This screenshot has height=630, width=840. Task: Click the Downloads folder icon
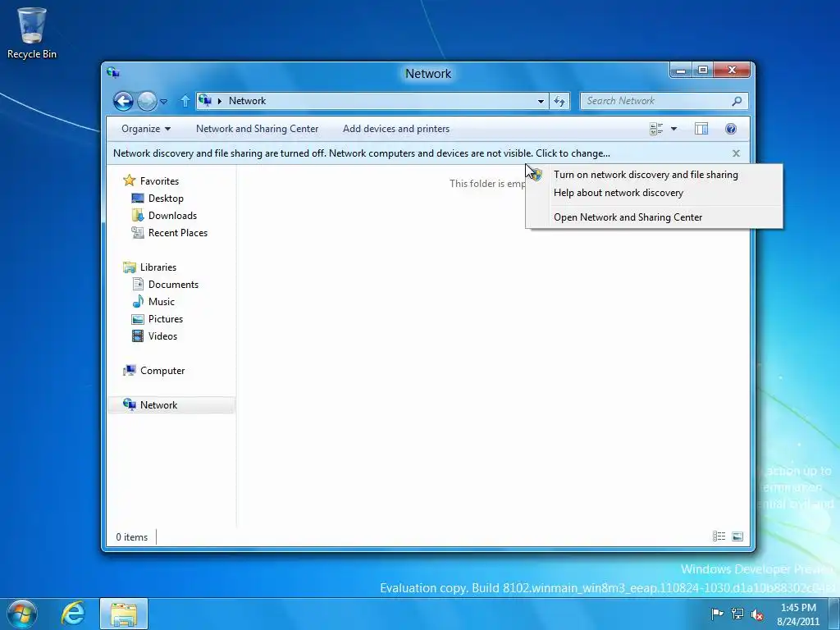point(138,216)
